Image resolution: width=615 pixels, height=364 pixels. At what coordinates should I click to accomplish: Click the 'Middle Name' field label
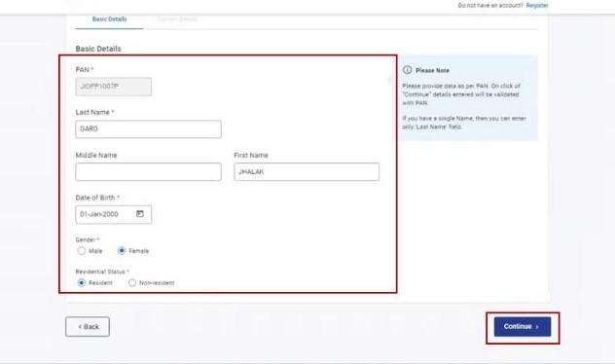click(96, 156)
